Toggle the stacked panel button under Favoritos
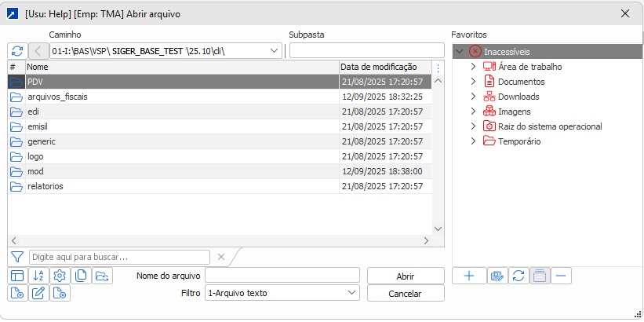This screenshot has height=322, width=644. (539, 276)
